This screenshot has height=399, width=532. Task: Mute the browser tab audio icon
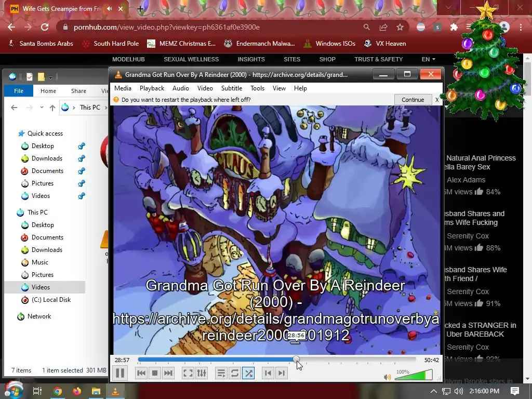pos(109,9)
